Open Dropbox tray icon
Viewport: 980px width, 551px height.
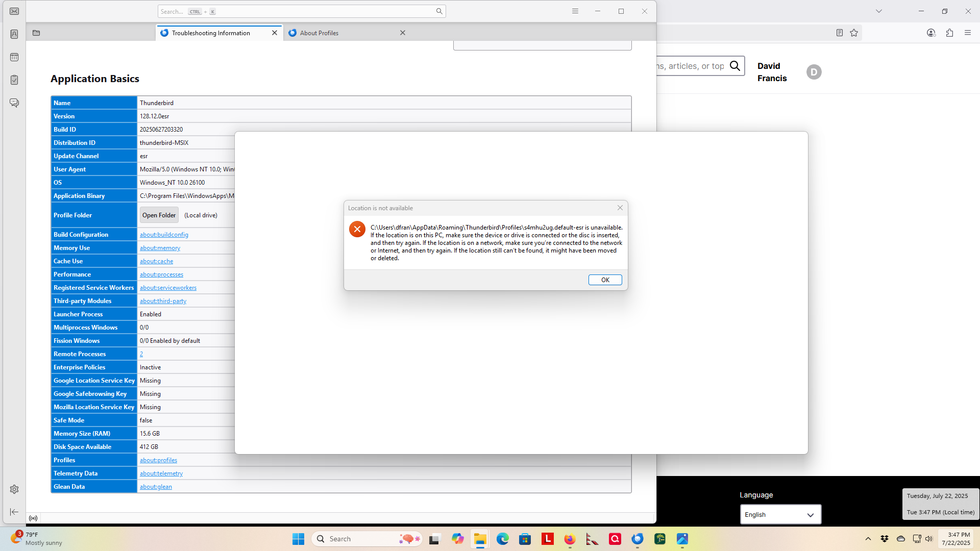click(885, 539)
